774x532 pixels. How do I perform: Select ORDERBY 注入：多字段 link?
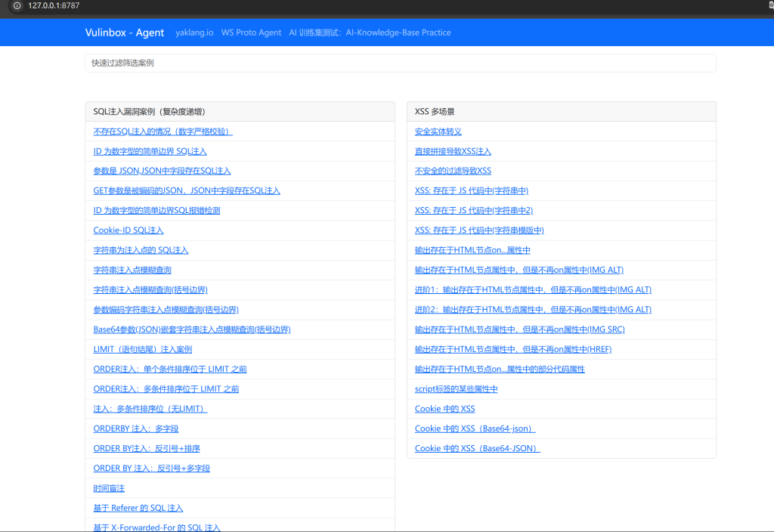[135, 429]
